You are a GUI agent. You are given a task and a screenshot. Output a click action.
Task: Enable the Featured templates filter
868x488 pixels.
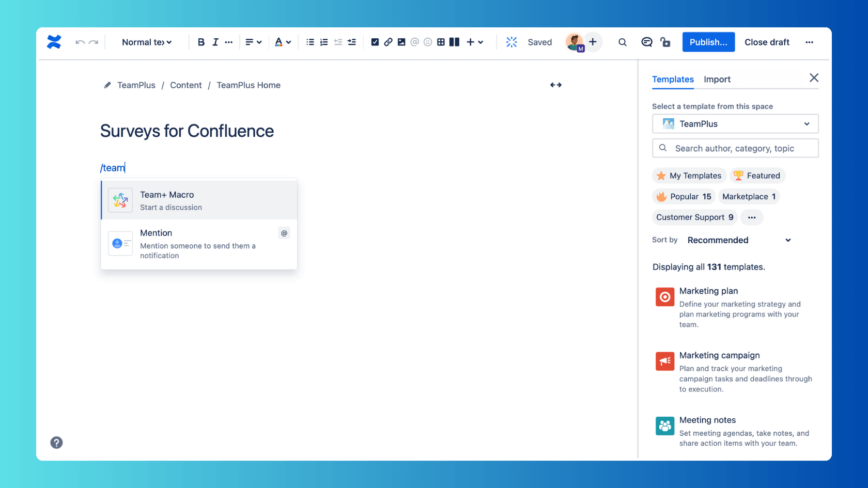pyautogui.click(x=757, y=176)
